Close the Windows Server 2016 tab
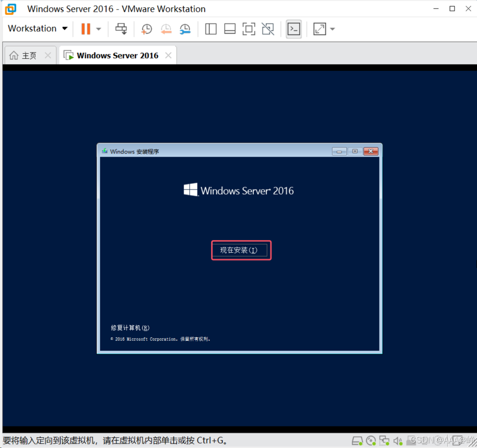This screenshot has width=477, height=448. [168, 55]
